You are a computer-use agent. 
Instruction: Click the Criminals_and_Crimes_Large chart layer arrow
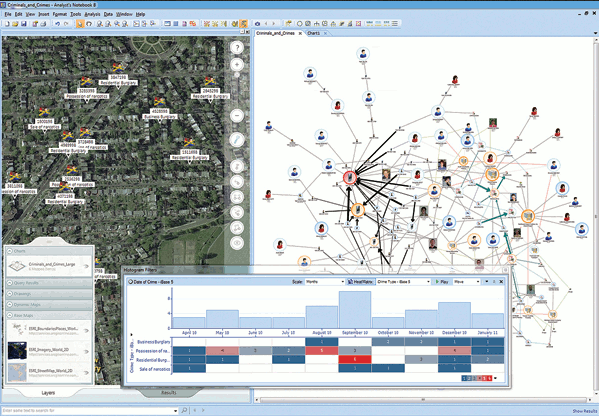(x=86, y=267)
